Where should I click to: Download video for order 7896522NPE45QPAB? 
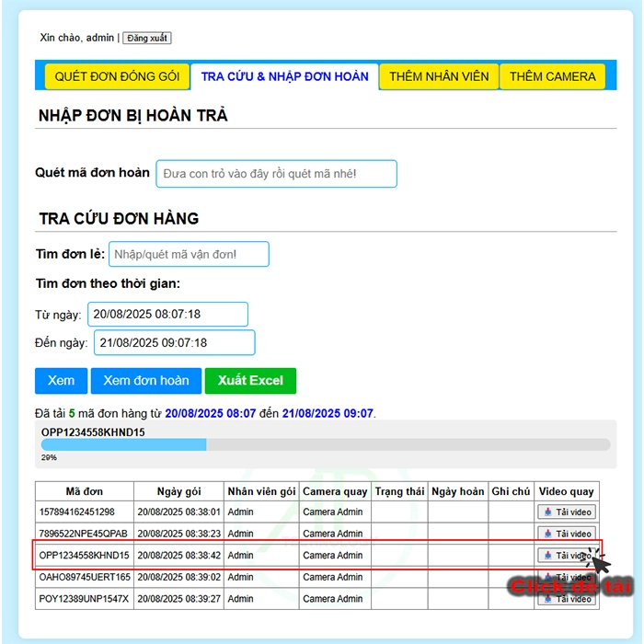tap(567, 534)
